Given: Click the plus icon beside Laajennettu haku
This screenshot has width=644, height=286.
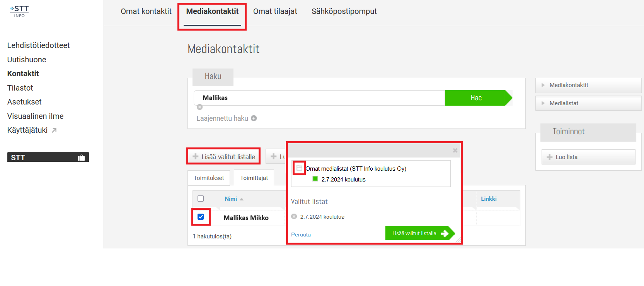Looking at the screenshot, I should point(254,118).
